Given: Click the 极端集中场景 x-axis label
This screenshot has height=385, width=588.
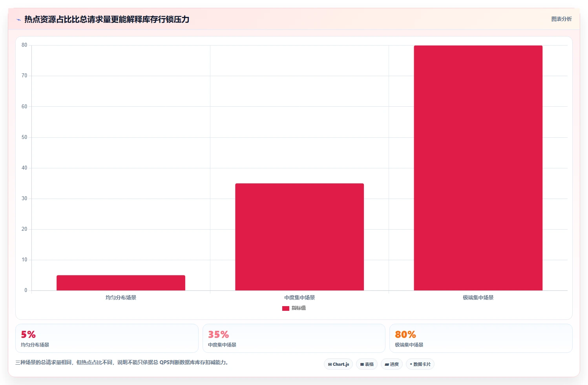Looking at the screenshot, I should (478, 297).
